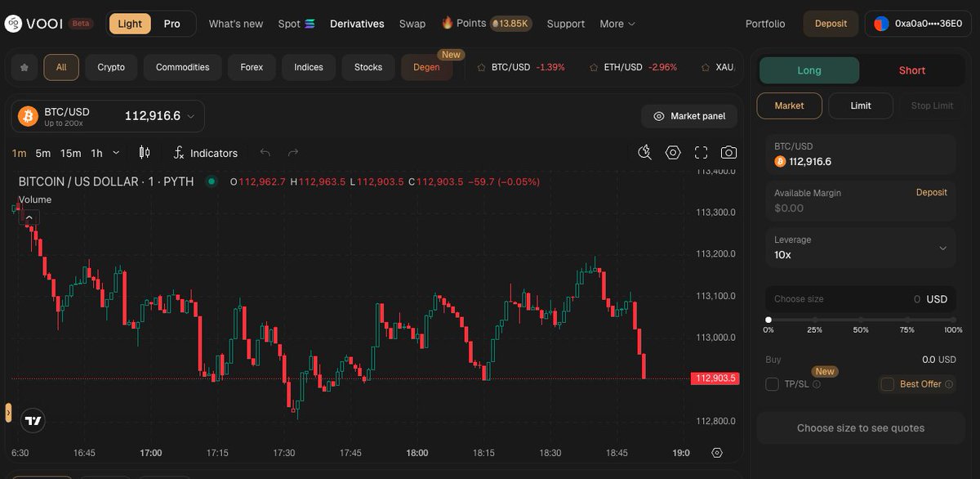
Task: Redo the chart action
Action: point(293,153)
